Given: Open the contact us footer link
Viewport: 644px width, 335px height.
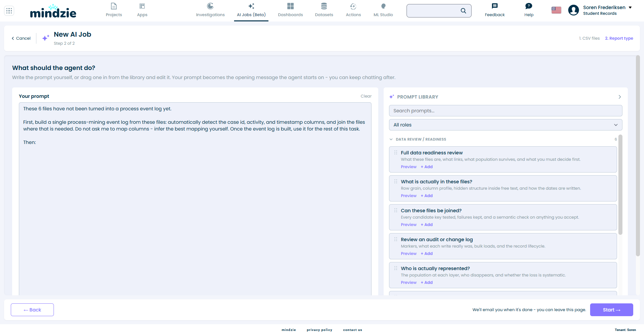Looking at the screenshot, I should click(353, 330).
